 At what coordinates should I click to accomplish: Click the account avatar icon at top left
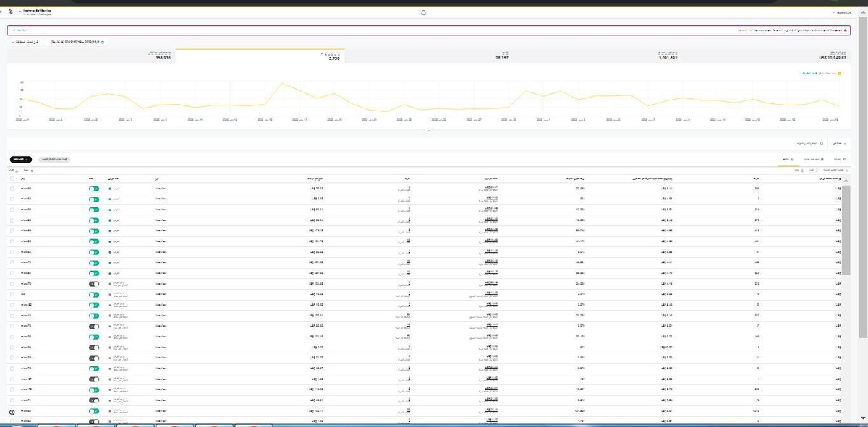click(9, 12)
